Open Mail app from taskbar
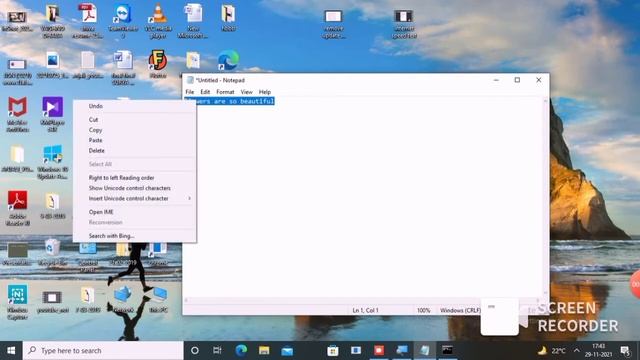This screenshot has width=640, height=360. (287, 350)
